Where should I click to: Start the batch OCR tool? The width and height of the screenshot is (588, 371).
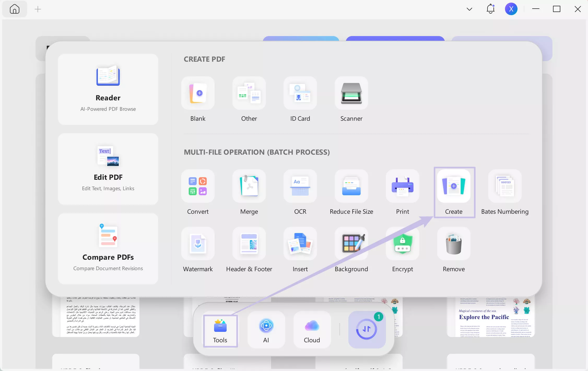pyautogui.click(x=300, y=193)
